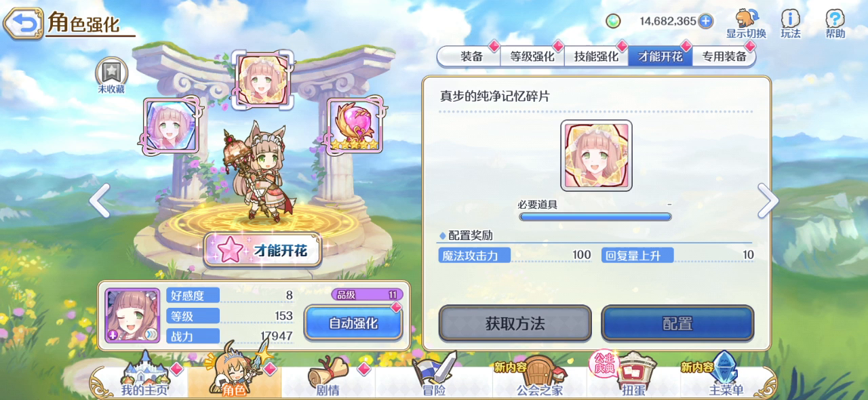Add currency with the blue plus icon
868x400 pixels.
tap(706, 21)
